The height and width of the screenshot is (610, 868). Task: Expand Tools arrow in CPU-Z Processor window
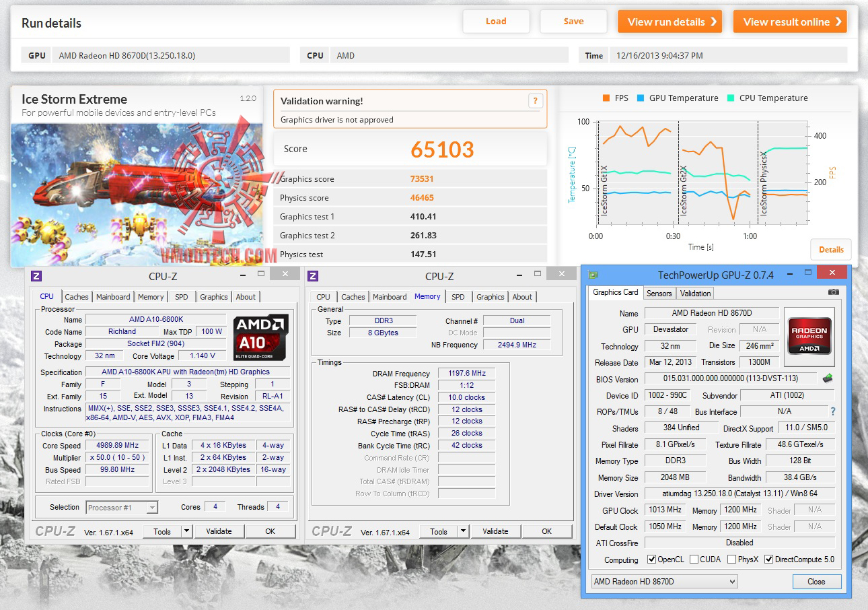coord(186,532)
